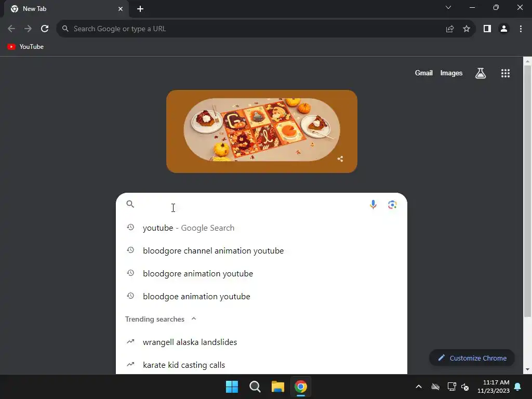Open the Windows Start menu
Screen dimensions: 532x399
click(x=232, y=387)
